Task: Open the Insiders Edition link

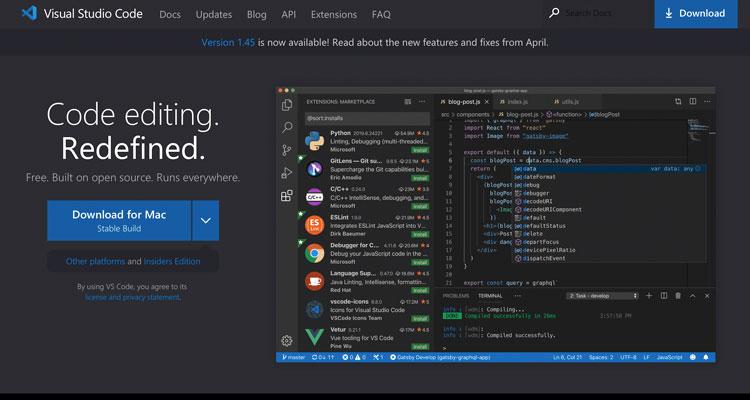Action: (x=172, y=261)
